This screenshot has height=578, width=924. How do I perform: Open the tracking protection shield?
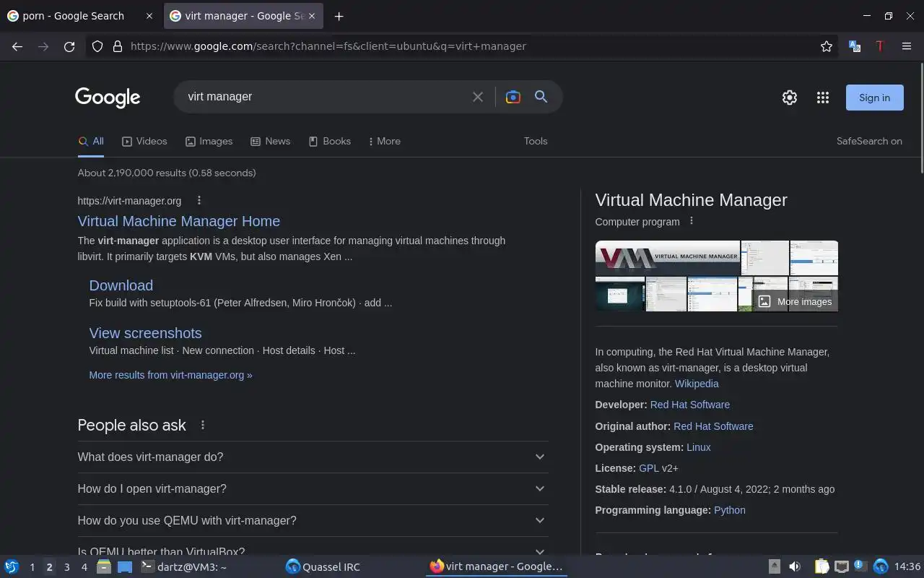(x=97, y=46)
